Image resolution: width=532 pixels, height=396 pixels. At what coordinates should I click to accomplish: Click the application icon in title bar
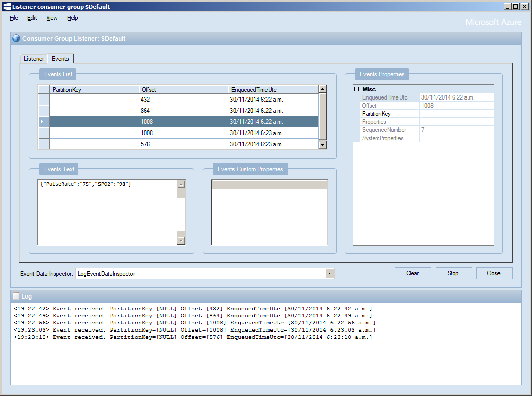coord(7,7)
